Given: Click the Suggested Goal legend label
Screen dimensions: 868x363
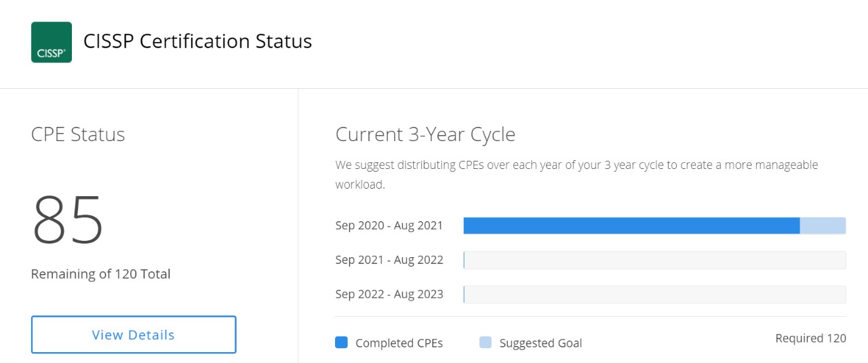Looking at the screenshot, I should (540, 343).
